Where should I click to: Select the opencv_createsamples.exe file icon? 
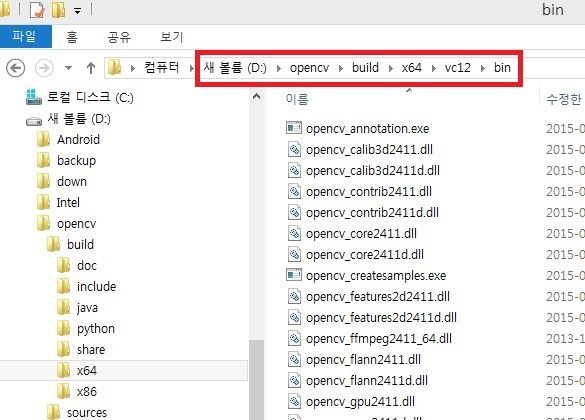[294, 275]
